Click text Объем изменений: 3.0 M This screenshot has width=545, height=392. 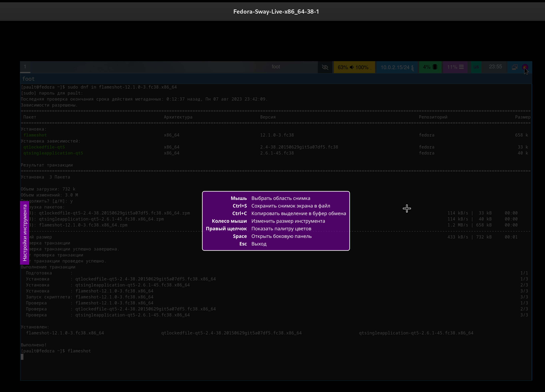[49, 195]
